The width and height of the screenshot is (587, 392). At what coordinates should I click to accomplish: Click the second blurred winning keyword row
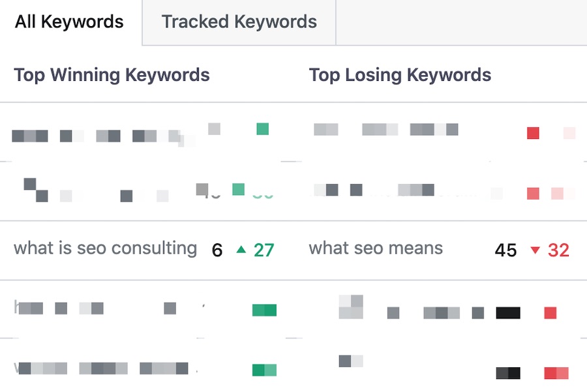146,191
